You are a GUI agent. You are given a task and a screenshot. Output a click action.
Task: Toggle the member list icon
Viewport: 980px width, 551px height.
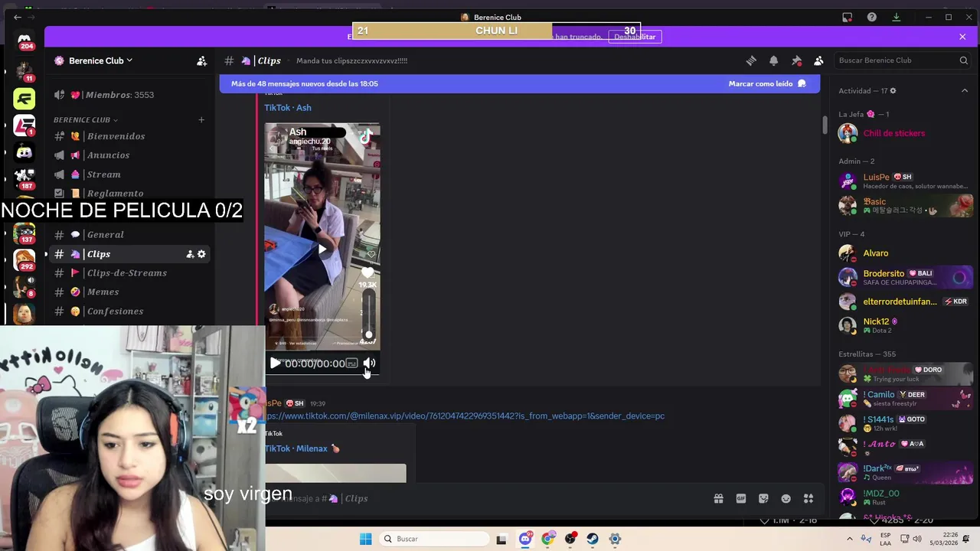[818, 60]
